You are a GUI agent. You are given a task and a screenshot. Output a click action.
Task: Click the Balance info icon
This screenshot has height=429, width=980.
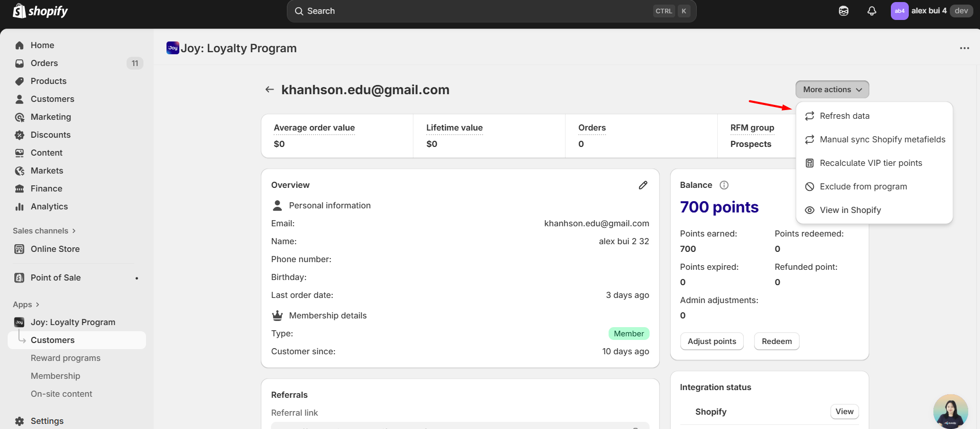pyautogui.click(x=724, y=185)
